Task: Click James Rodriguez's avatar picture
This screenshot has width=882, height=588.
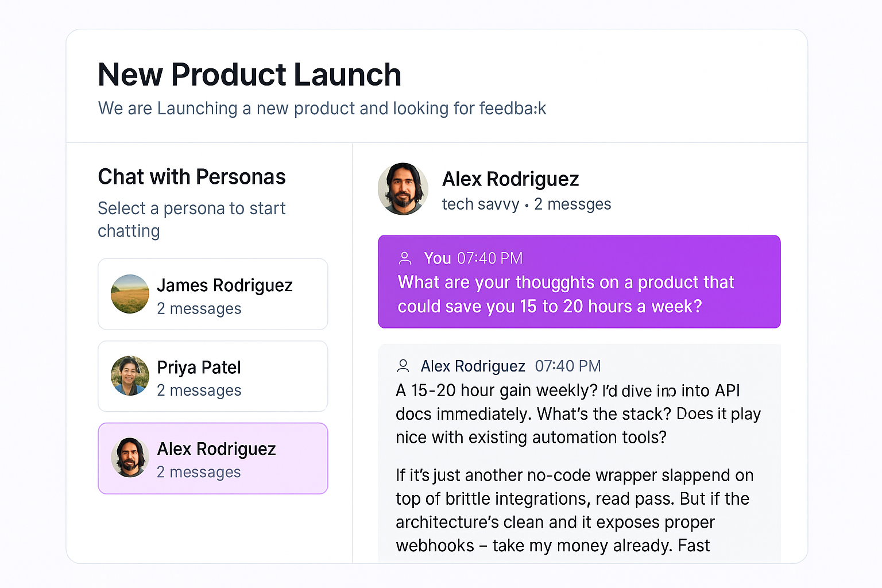Action: pyautogui.click(x=130, y=294)
